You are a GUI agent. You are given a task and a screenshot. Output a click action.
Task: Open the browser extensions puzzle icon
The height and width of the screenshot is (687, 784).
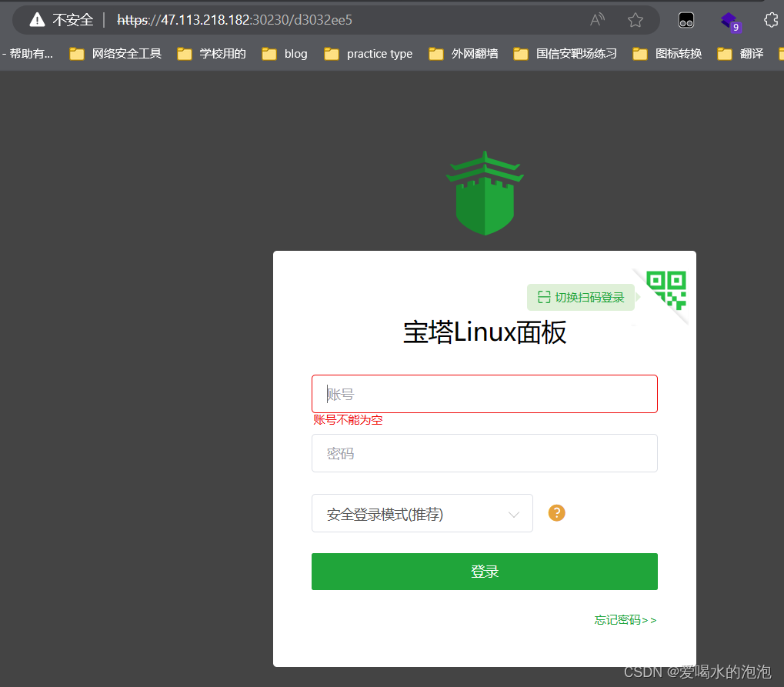point(772,20)
